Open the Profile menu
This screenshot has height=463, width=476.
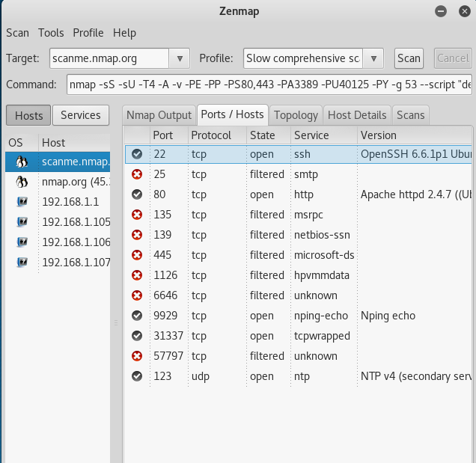coord(88,33)
